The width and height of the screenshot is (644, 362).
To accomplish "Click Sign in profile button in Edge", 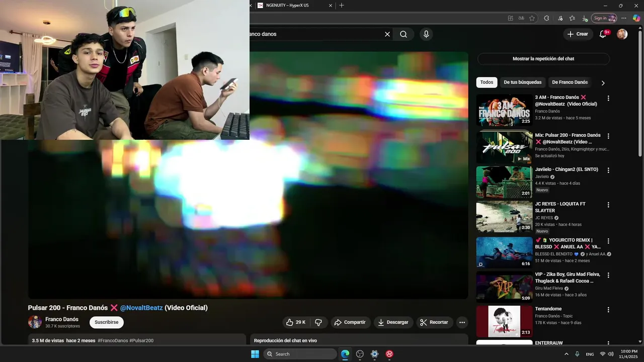I will click(x=604, y=18).
